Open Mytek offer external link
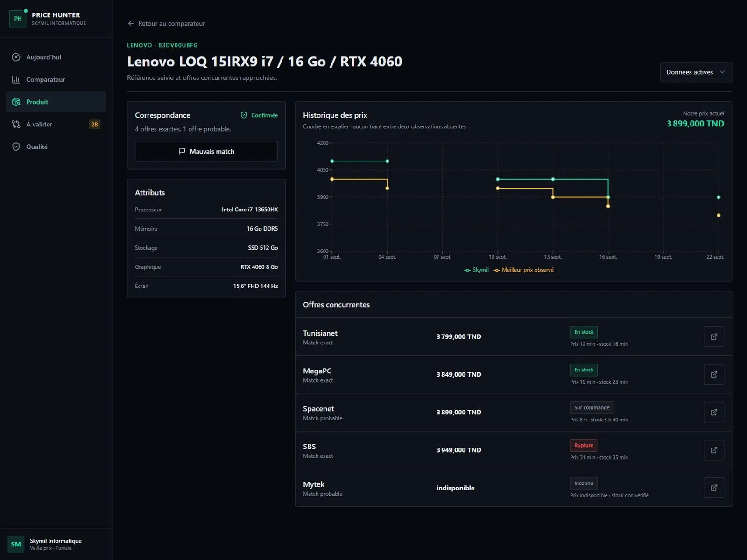The height and width of the screenshot is (560, 747). (x=714, y=488)
